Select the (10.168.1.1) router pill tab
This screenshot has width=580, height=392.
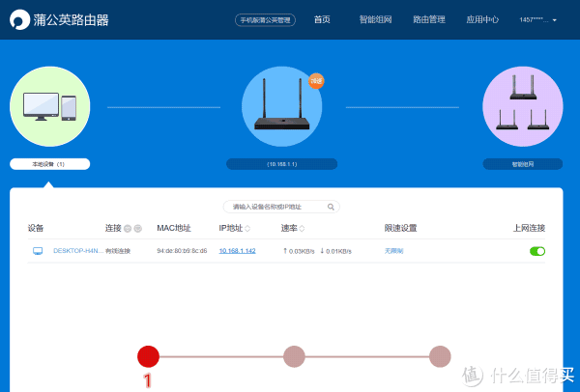click(282, 164)
